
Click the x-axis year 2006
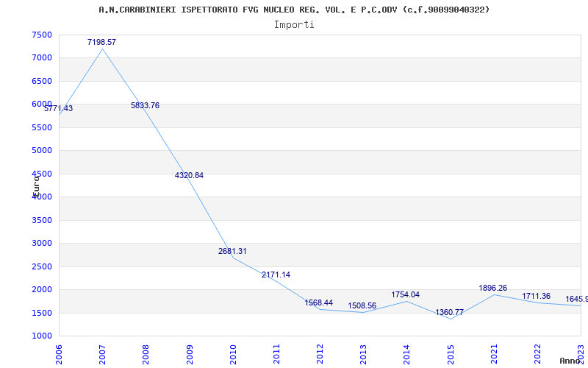pyautogui.click(x=59, y=354)
